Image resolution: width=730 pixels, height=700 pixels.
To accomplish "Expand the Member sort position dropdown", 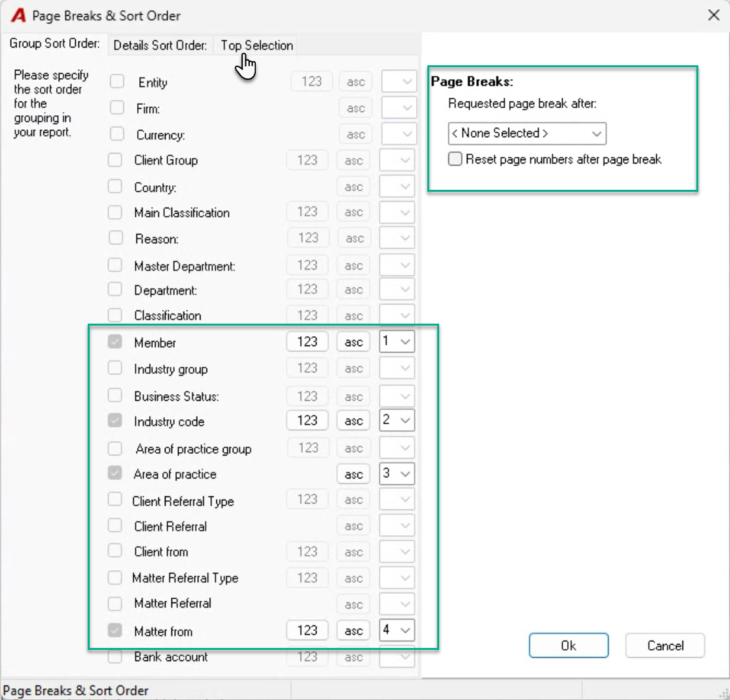I will click(397, 341).
